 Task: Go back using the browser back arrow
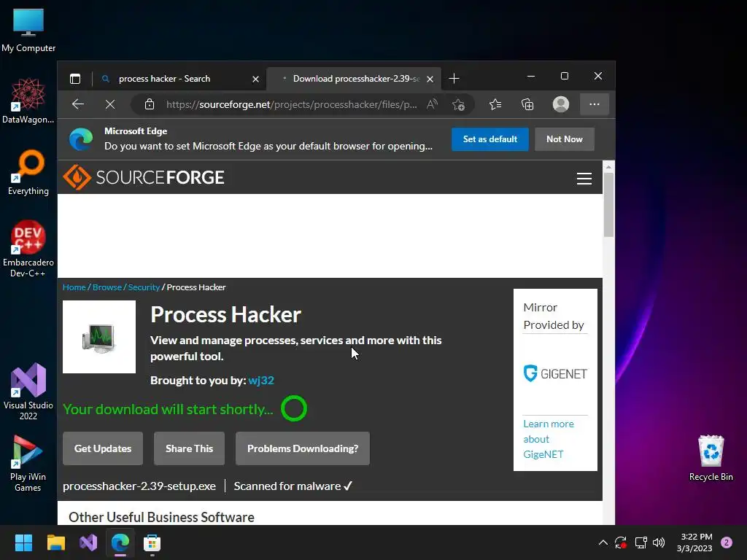77,104
